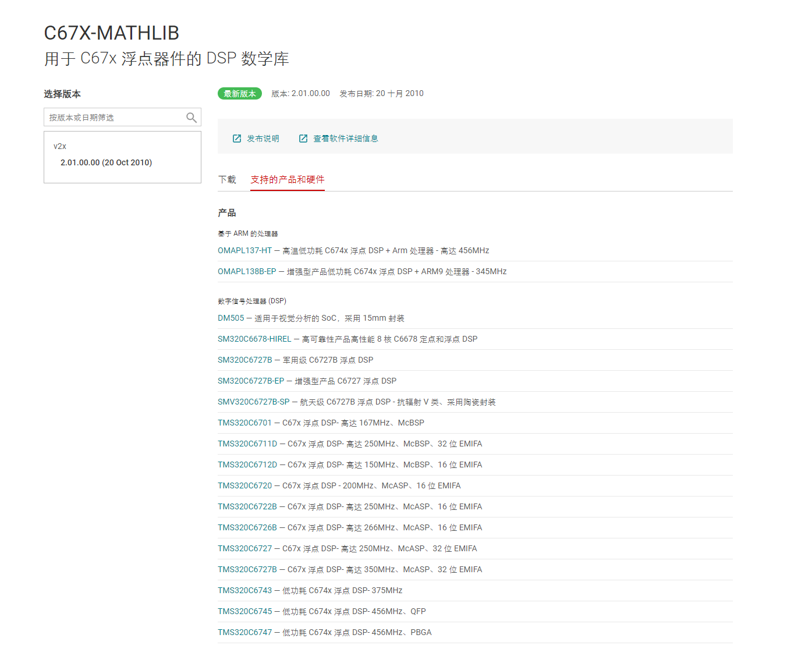Click the 版本: 2.01.00.00 text

click(300, 93)
